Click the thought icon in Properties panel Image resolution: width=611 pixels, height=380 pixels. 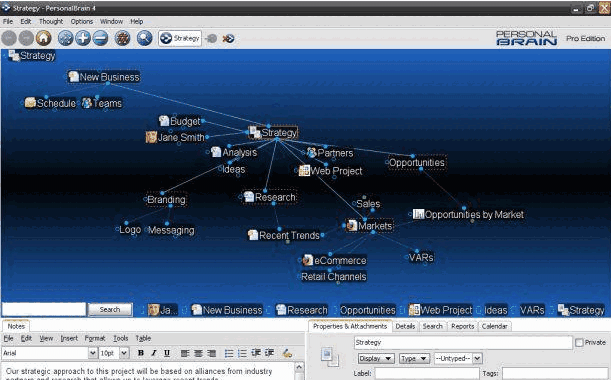[x=330, y=357]
